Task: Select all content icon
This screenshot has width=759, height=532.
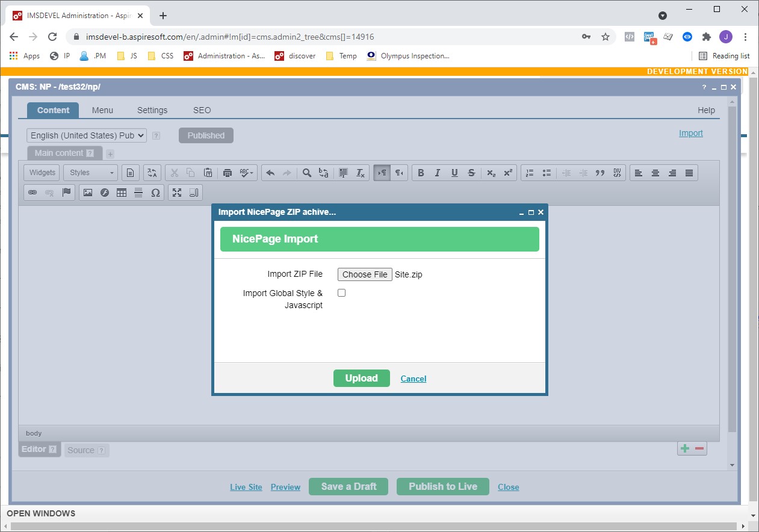Action: (x=344, y=173)
